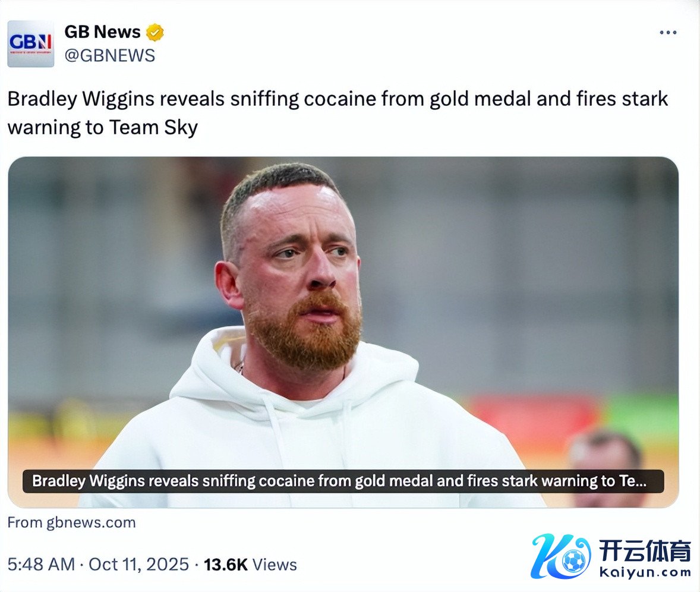Select the tweet headline text

tap(338, 113)
